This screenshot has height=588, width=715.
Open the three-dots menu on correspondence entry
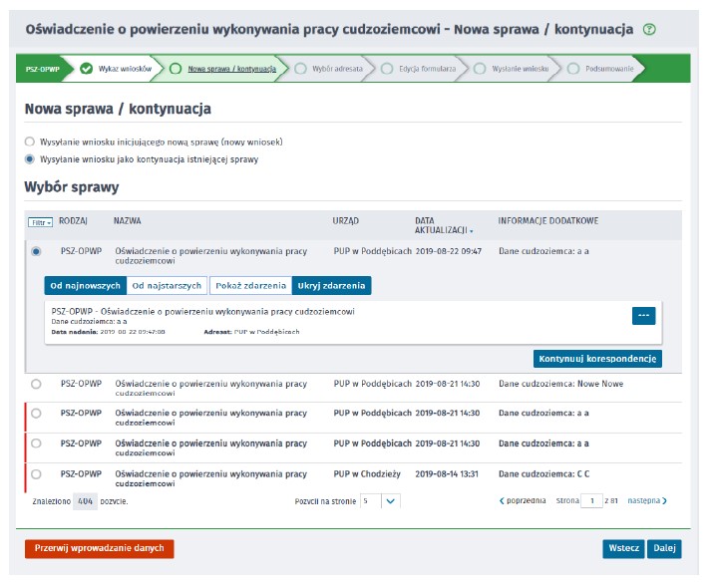coord(643,315)
